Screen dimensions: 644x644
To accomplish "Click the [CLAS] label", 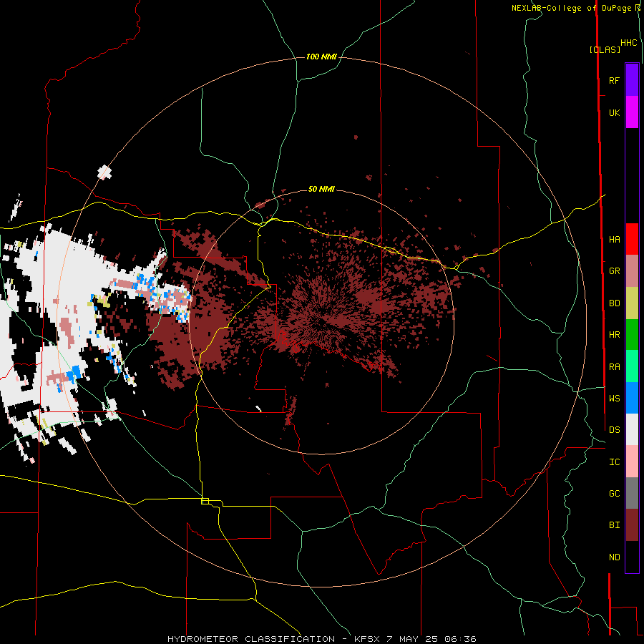I will [605, 49].
